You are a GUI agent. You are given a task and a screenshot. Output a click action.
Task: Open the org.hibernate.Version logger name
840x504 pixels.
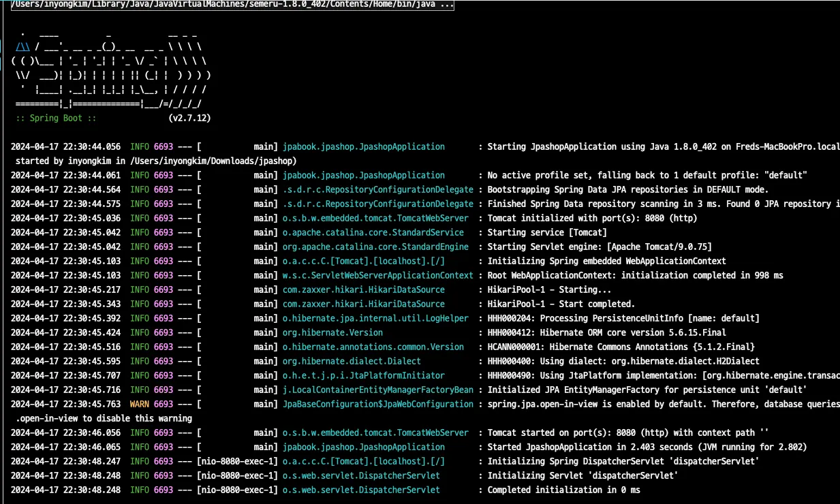332,332
